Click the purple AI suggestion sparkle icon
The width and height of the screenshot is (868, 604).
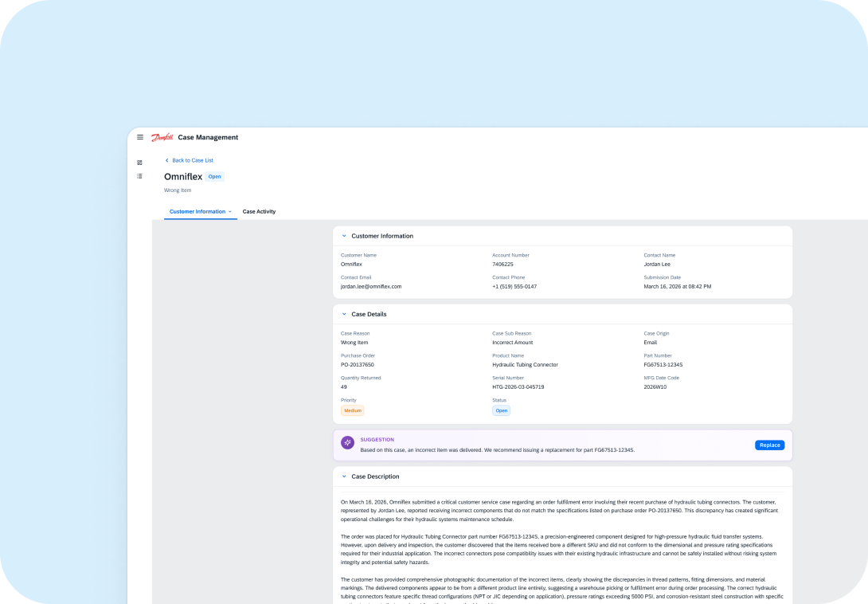pyautogui.click(x=347, y=441)
